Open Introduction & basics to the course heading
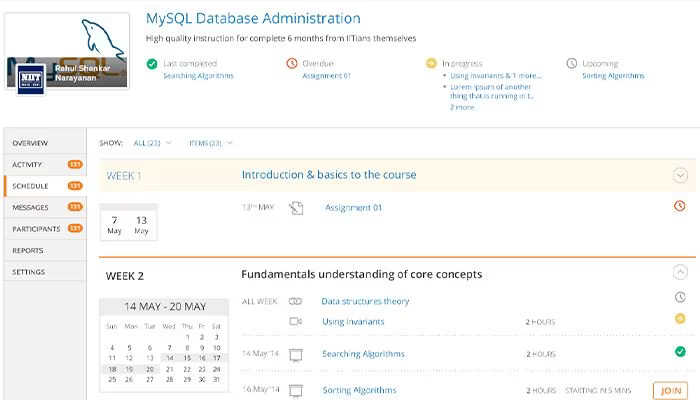The width and height of the screenshot is (700, 400). [329, 175]
